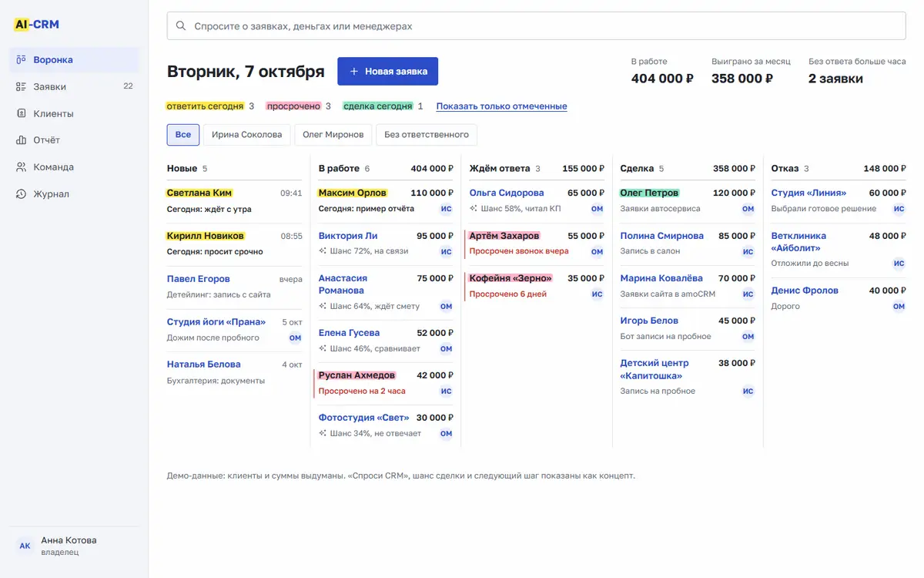This screenshot has height=578, width=924.
Task: Open the Журнал sidebar section
Action: [x=74, y=194]
